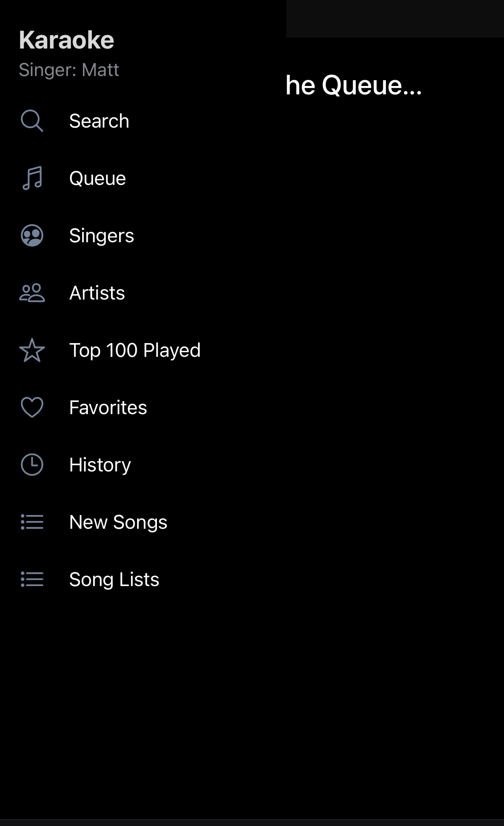Click the list icon beside New Songs

click(x=32, y=522)
